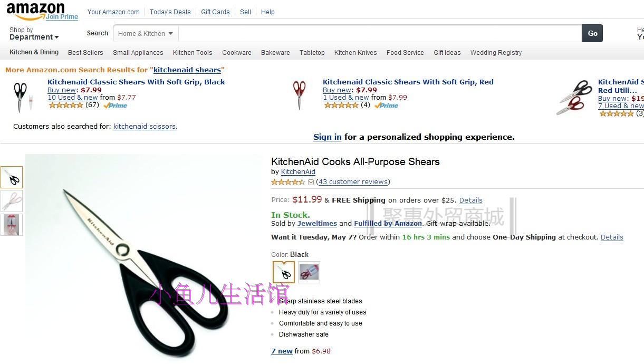The height and width of the screenshot is (364, 644).
Task: Choose the Black color swatch
Action: [x=284, y=272]
